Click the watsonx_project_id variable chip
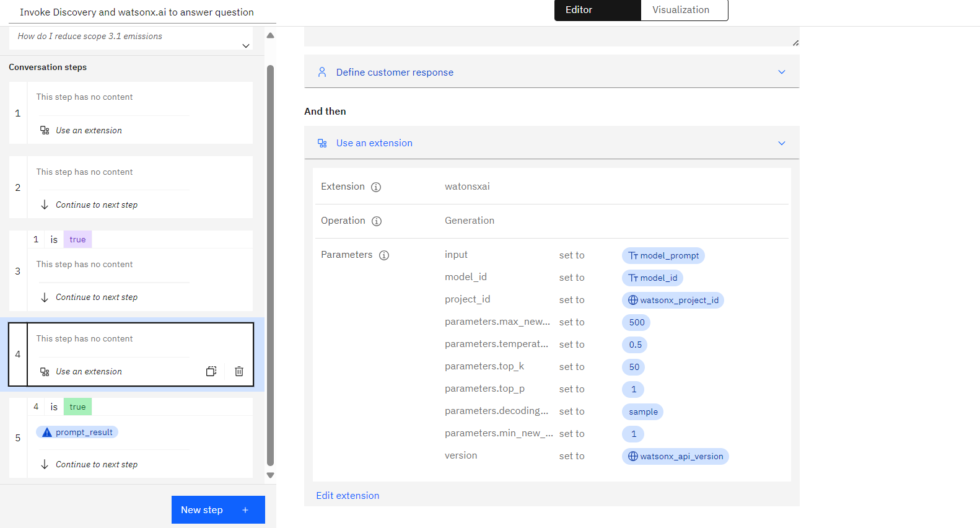The height and width of the screenshot is (528, 980). point(673,300)
